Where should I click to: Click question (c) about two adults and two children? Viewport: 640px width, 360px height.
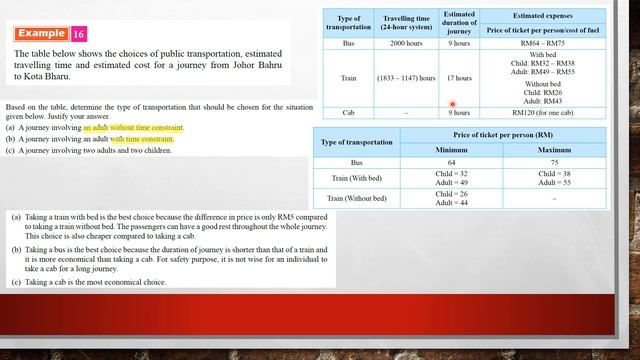tap(89, 150)
